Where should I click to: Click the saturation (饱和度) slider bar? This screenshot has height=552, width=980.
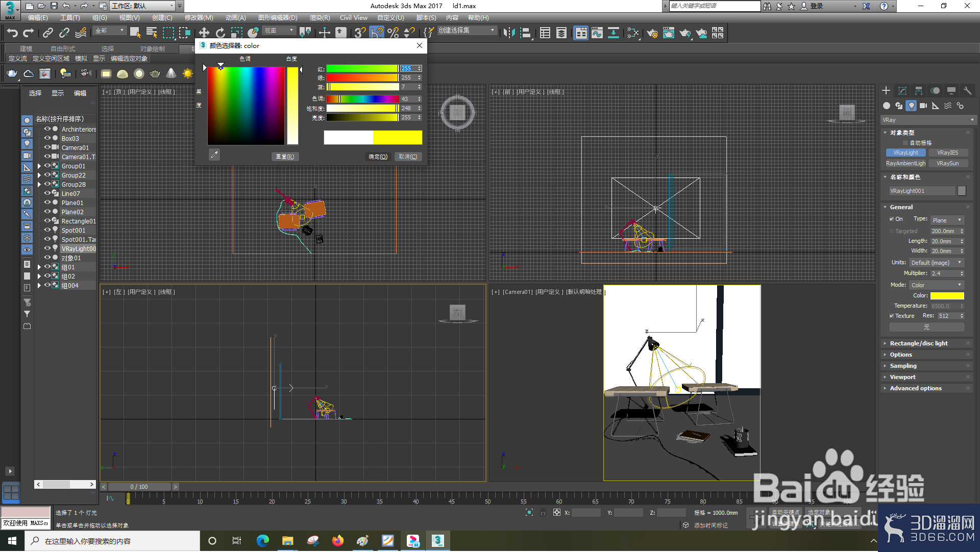362,108
